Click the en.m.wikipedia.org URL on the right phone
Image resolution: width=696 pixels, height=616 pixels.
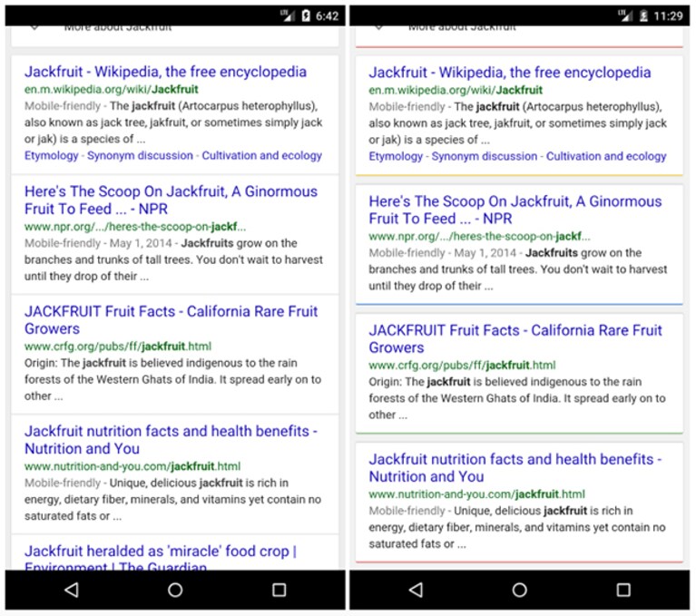[456, 91]
